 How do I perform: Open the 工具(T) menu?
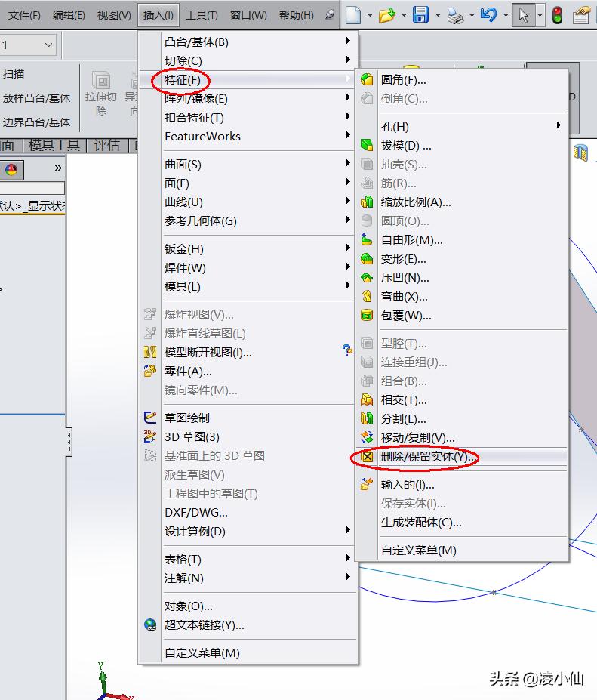(x=202, y=15)
